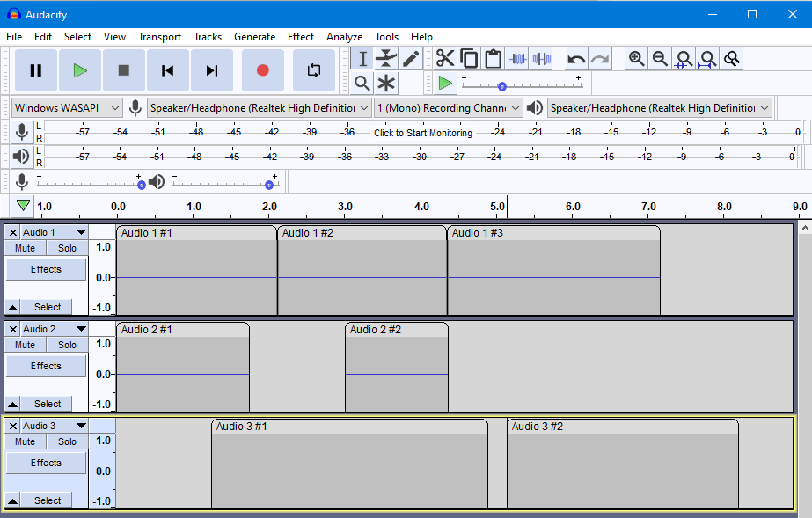
Task: Undo the last action
Action: 576,58
